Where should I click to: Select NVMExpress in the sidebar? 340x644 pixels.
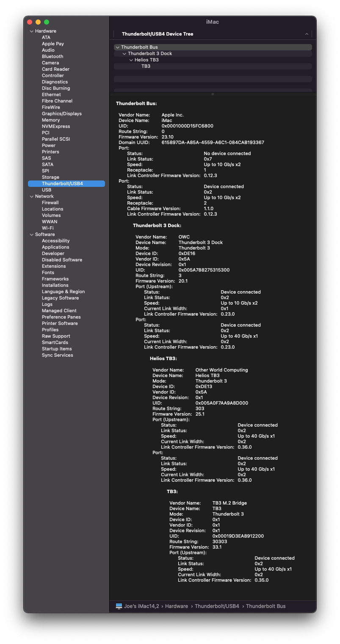tap(56, 126)
